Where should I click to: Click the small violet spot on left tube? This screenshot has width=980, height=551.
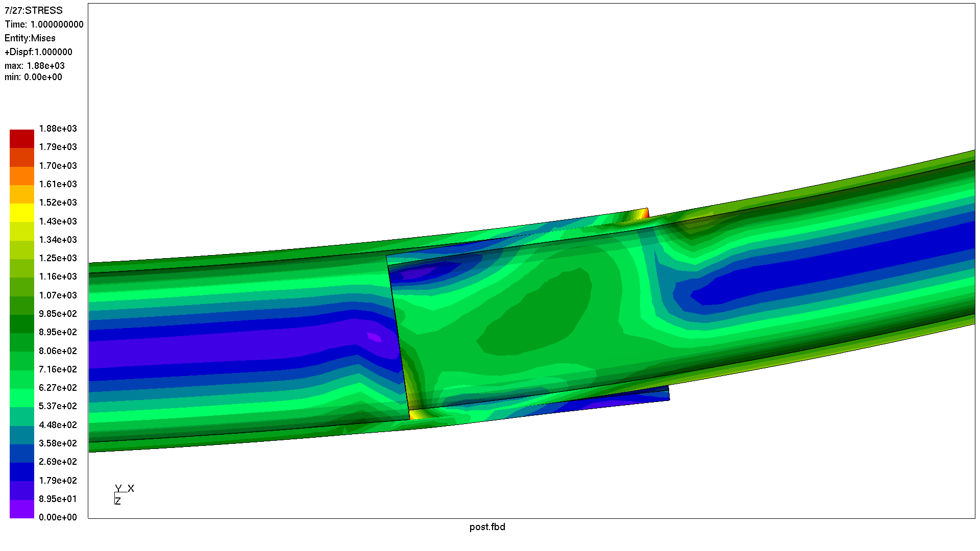[374, 337]
